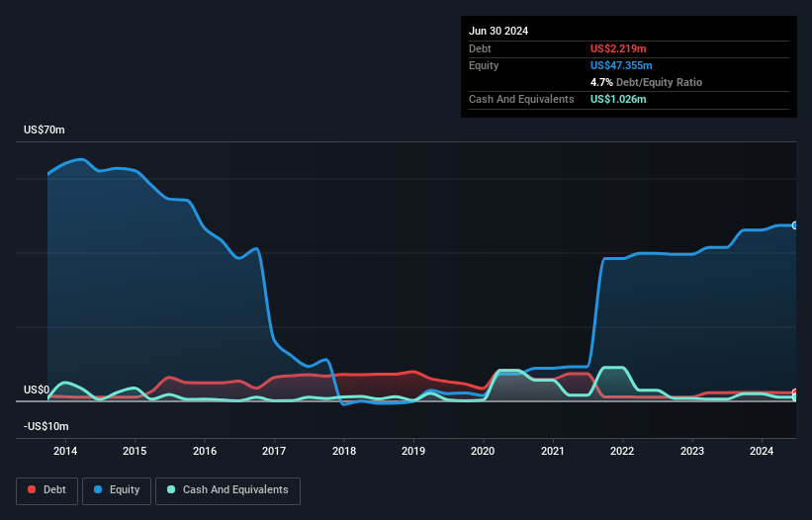The width and height of the screenshot is (812, 520).
Task: Click the 2015 x-axis label
Action: click(x=135, y=451)
